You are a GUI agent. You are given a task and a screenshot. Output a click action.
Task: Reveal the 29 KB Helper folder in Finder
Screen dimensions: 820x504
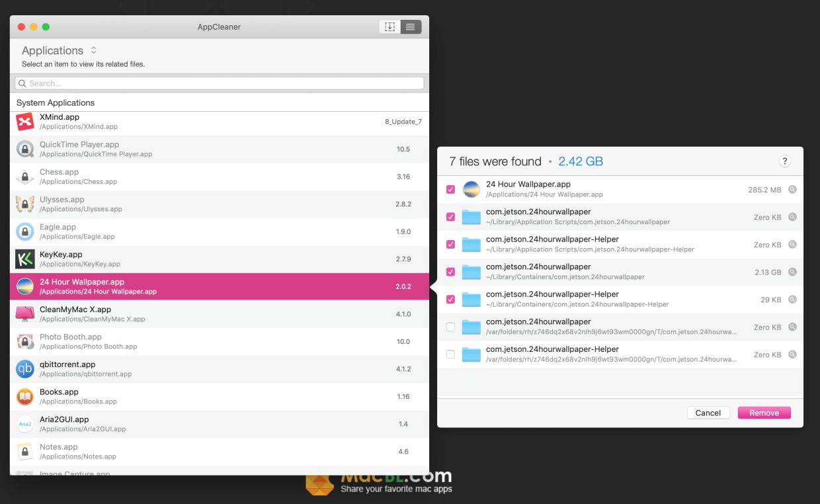[x=792, y=300]
